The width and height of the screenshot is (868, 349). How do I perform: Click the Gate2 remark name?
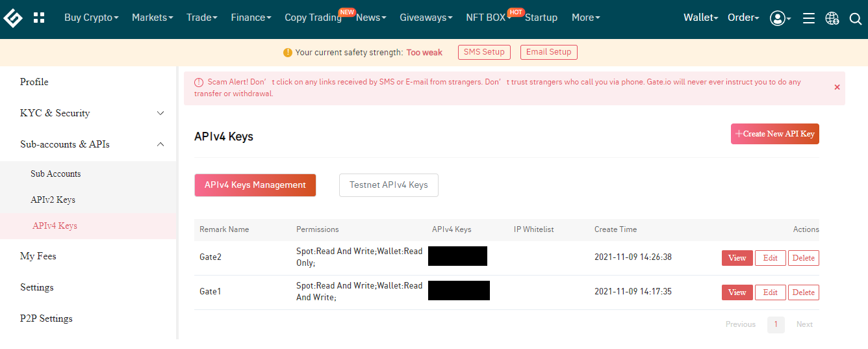click(211, 257)
